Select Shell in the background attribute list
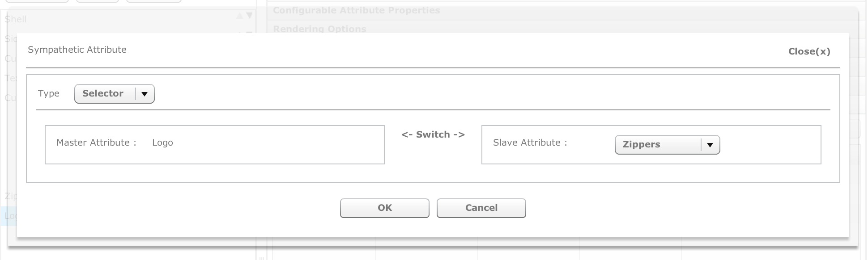Screen dimensions: 868x260 [15, 19]
